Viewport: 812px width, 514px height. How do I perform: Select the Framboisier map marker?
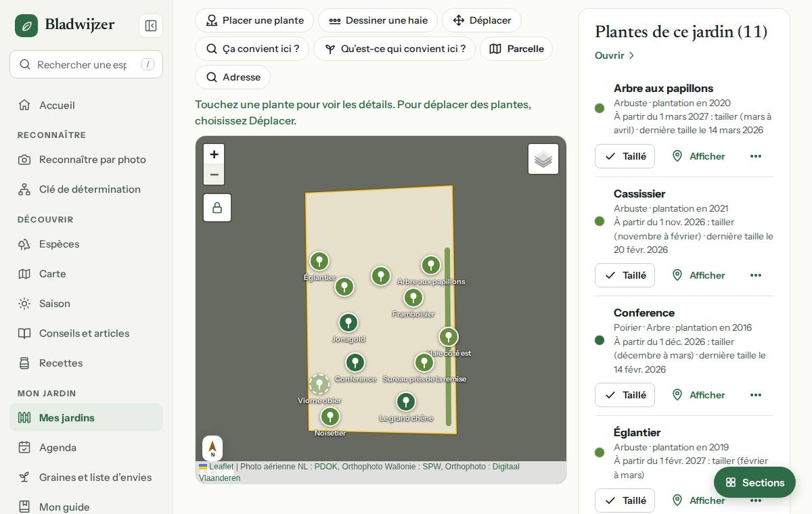click(413, 298)
